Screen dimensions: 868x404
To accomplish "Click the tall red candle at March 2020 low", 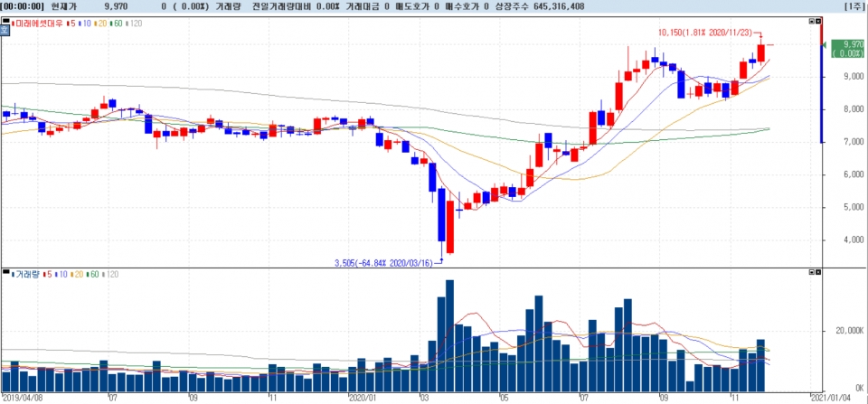I will coord(450,227).
